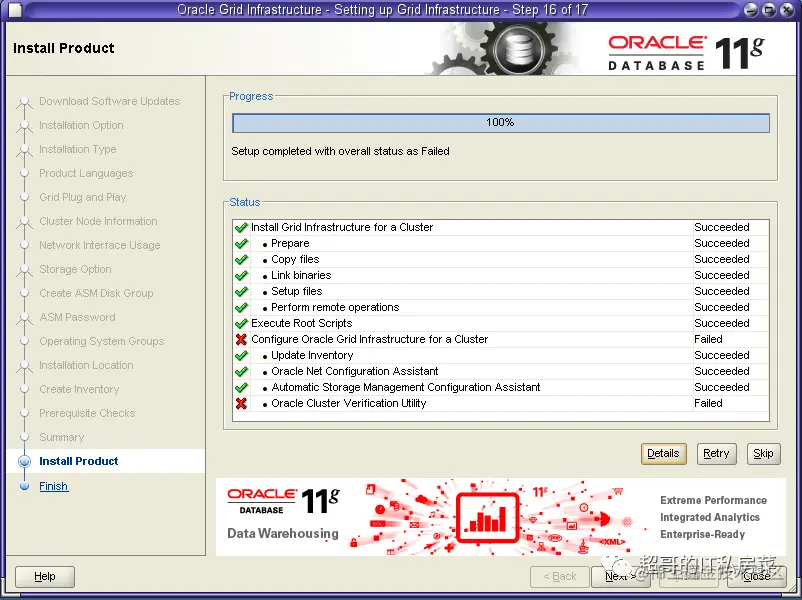Minimize the installer window

pyautogui.click(x=751, y=9)
